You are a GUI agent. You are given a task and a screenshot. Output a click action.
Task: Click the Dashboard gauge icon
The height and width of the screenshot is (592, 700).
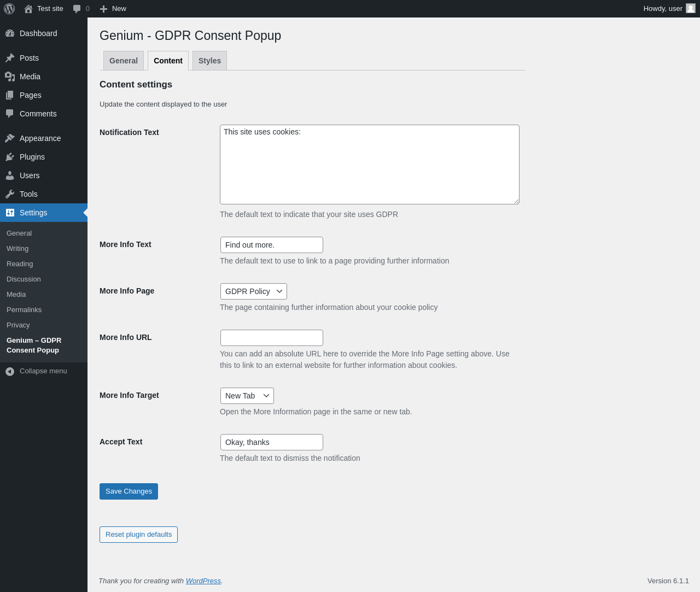click(x=10, y=33)
